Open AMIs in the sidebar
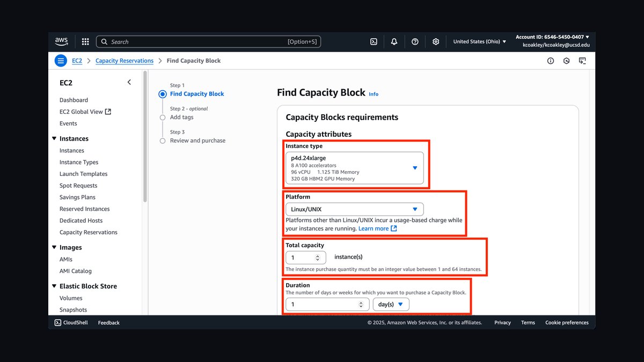Viewport: 644px width, 362px height. point(66,260)
